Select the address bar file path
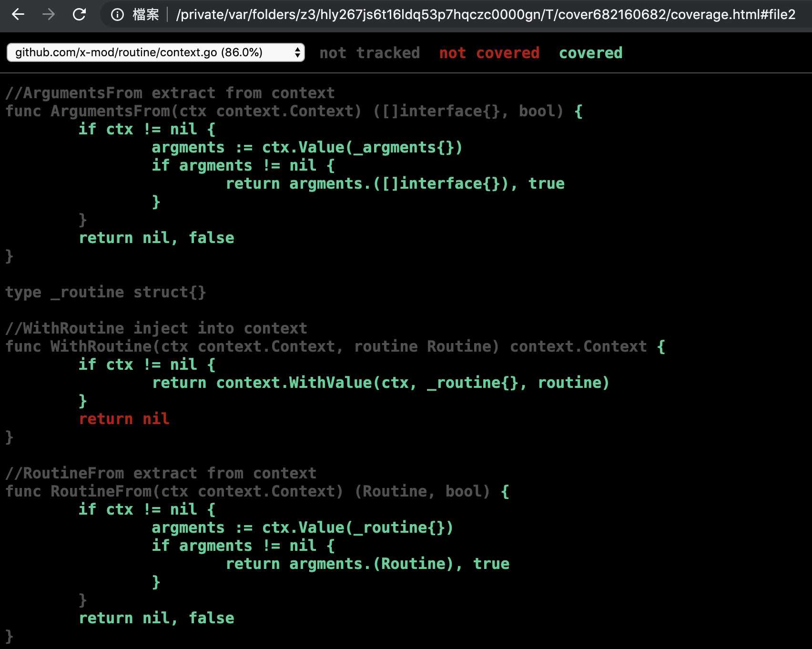 [486, 15]
